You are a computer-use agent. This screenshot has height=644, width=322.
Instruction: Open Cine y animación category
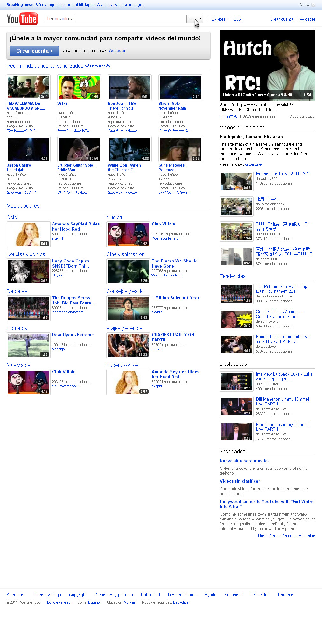pos(125,254)
